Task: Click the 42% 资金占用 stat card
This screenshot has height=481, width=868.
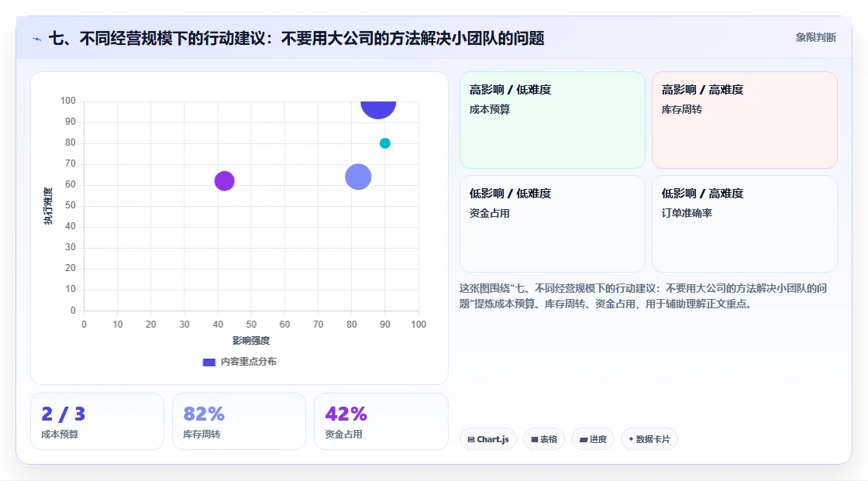Action: point(381,421)
